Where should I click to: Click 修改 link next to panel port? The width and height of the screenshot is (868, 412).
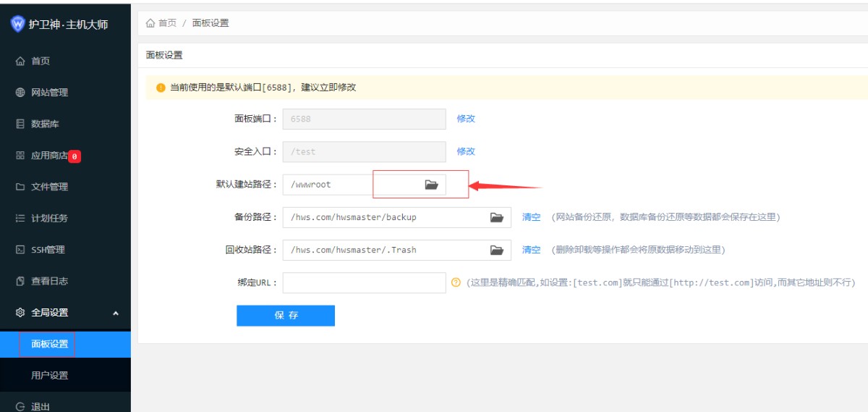coord(466,119)
